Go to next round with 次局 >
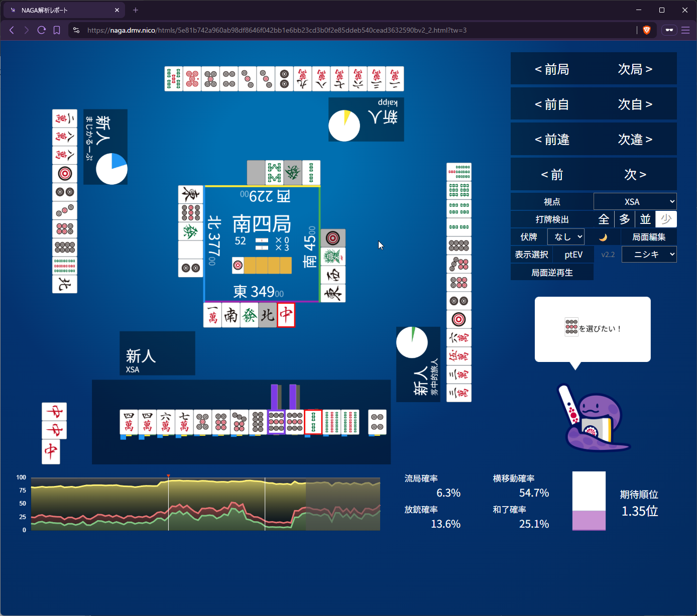Screen dimensions: 697x616 pos(635,69)
